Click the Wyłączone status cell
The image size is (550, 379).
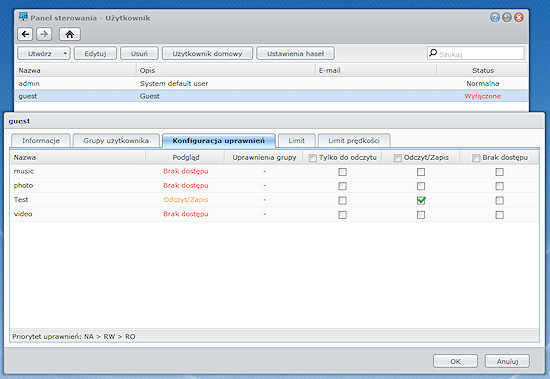tap(483, 96)
